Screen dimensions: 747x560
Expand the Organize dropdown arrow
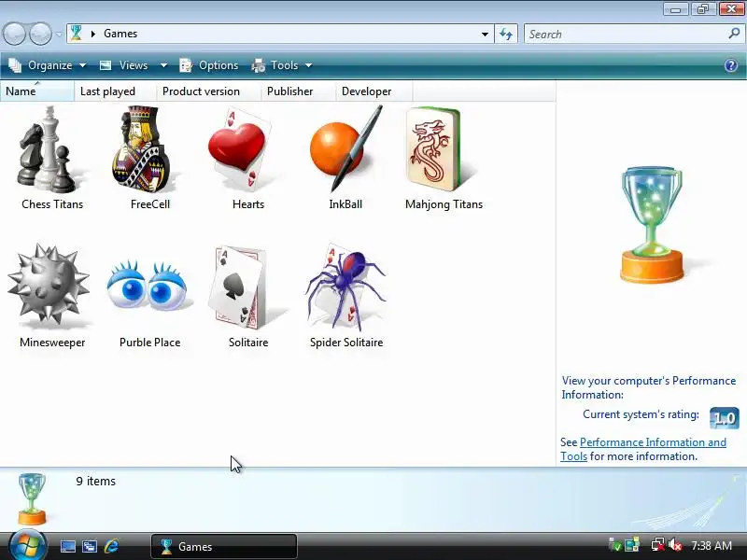click(82, 65)
